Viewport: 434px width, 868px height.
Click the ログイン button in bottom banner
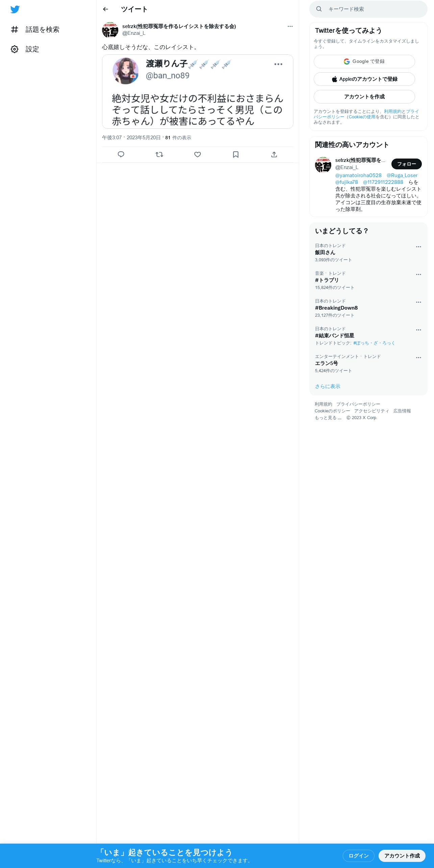[358, 856]
